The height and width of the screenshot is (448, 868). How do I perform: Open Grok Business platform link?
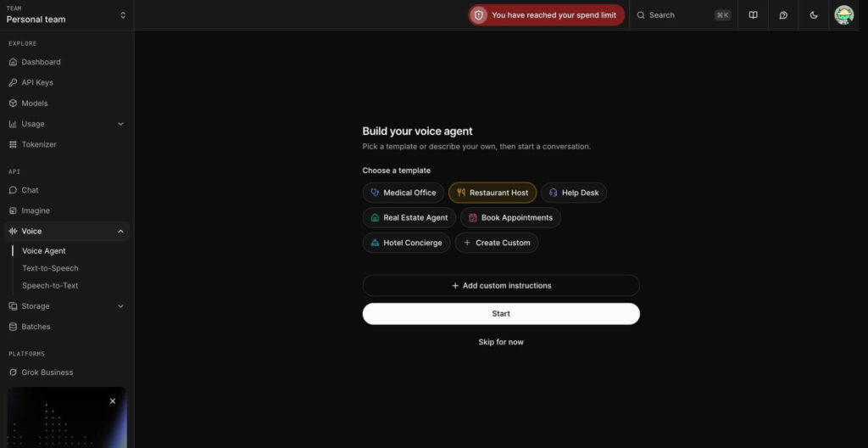pyautogui.click(x=66, y=372)
